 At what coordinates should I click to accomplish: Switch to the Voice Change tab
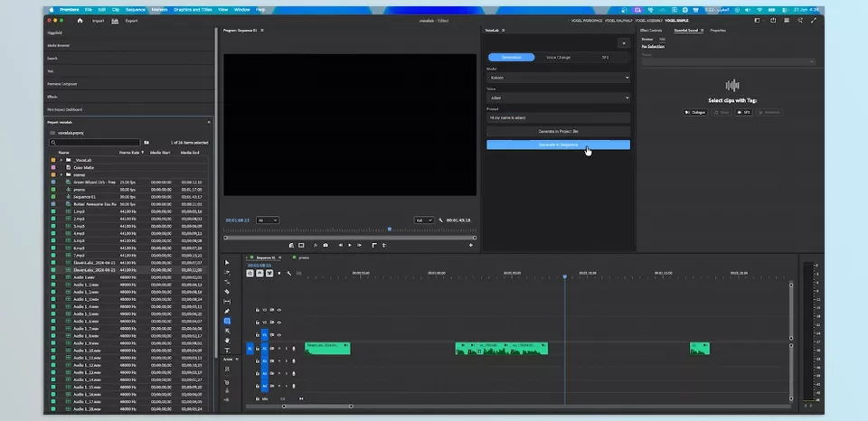tap(558, 58)
